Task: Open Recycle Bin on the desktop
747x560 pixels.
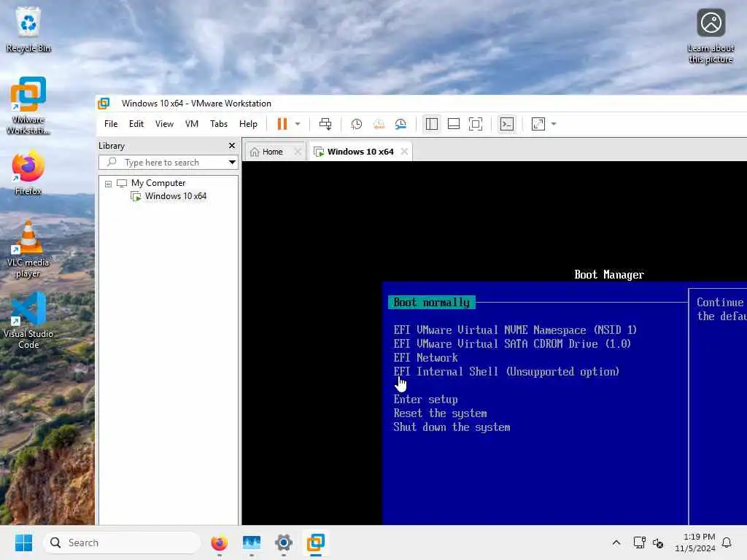Action: (28, 29)
